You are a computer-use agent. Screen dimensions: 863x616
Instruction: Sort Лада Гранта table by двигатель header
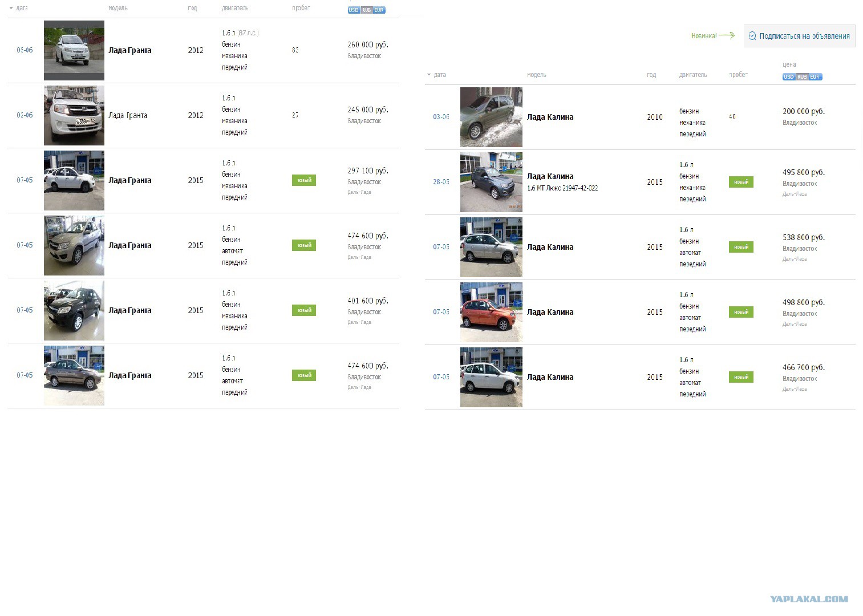[x=235, y=8]
